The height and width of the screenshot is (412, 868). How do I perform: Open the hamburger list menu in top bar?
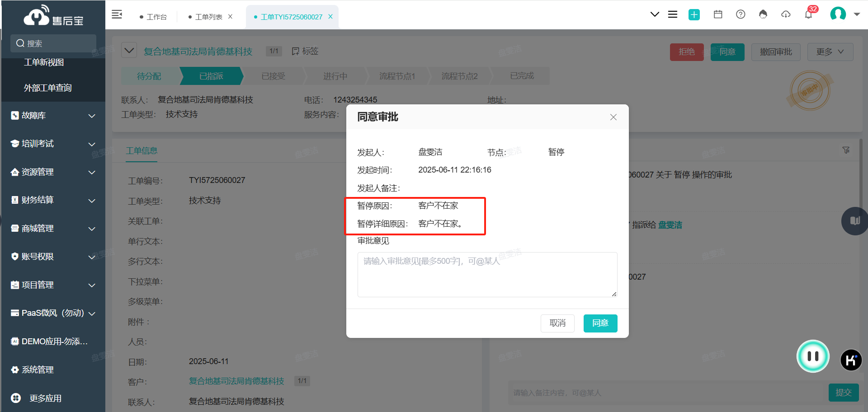673,14
